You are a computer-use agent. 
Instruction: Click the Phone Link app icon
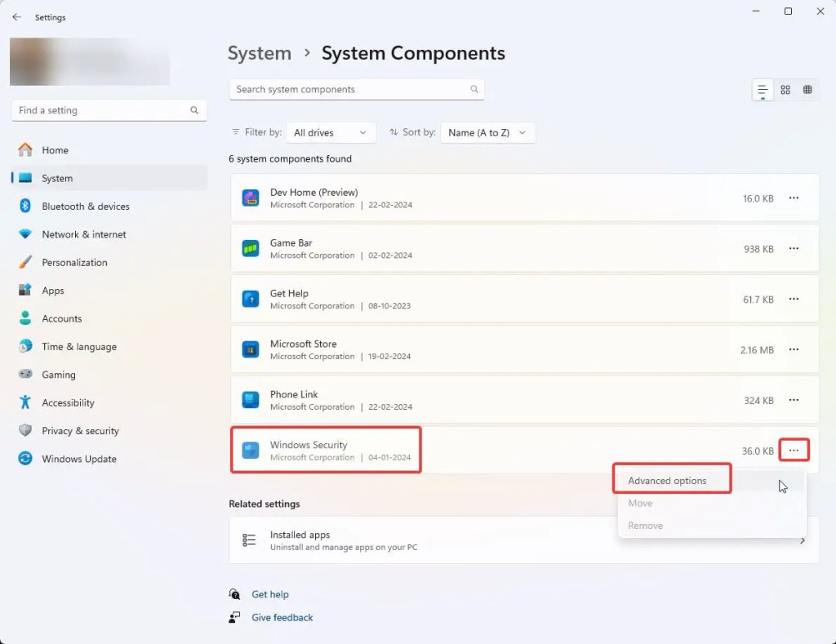pyautogui.click(x=251, y=400)
